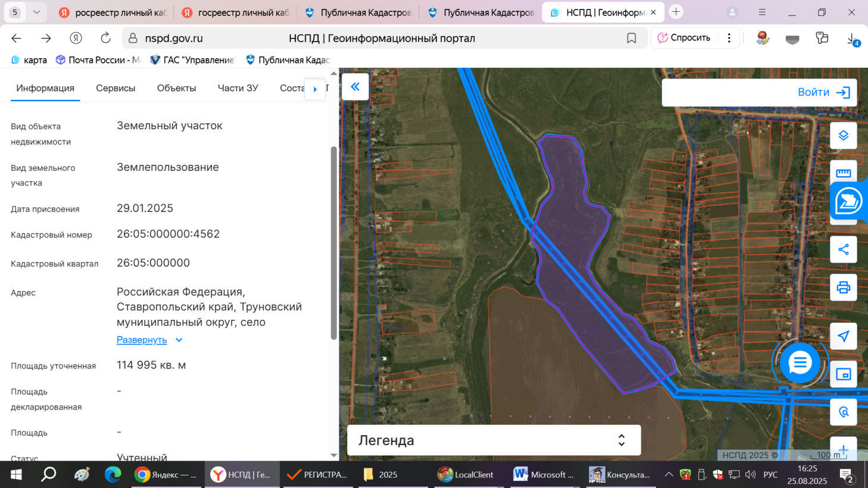Switch to the Объекты tab
The image size is (868, 488).
tap(176, 88)
